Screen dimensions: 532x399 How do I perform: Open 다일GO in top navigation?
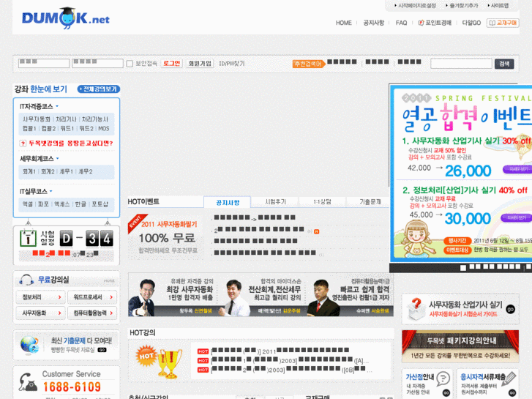click(x=471, y=23)
